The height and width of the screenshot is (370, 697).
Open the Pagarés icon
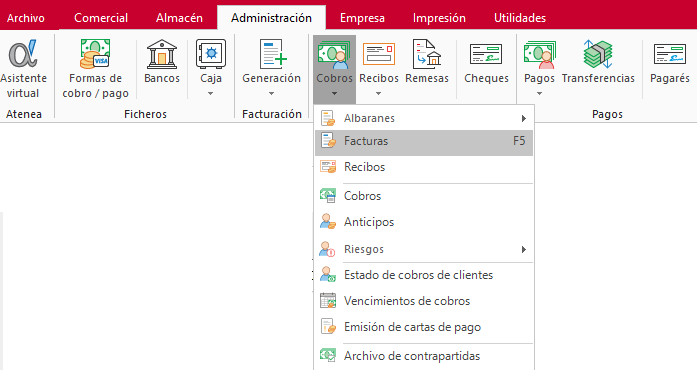tap(670, 54)
